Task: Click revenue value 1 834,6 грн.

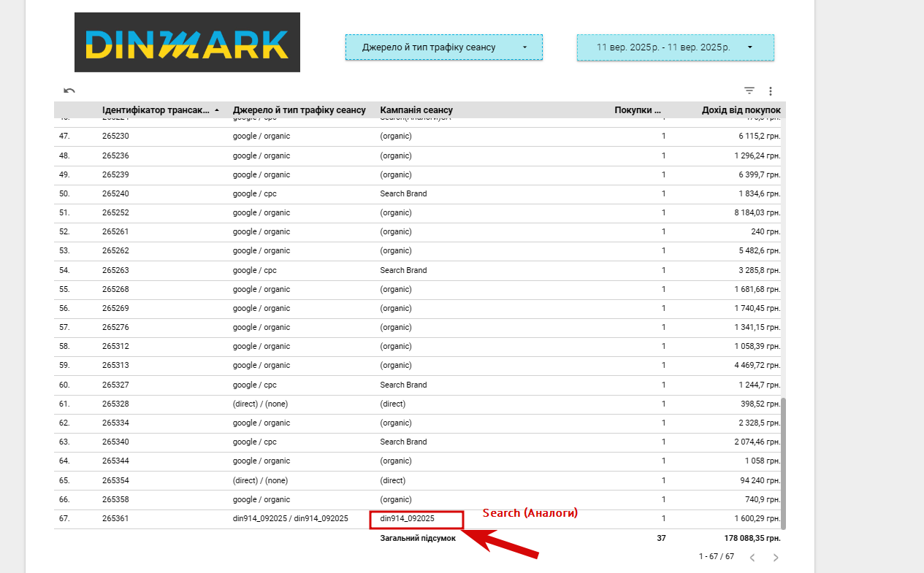Action: [x=758, y=193]
